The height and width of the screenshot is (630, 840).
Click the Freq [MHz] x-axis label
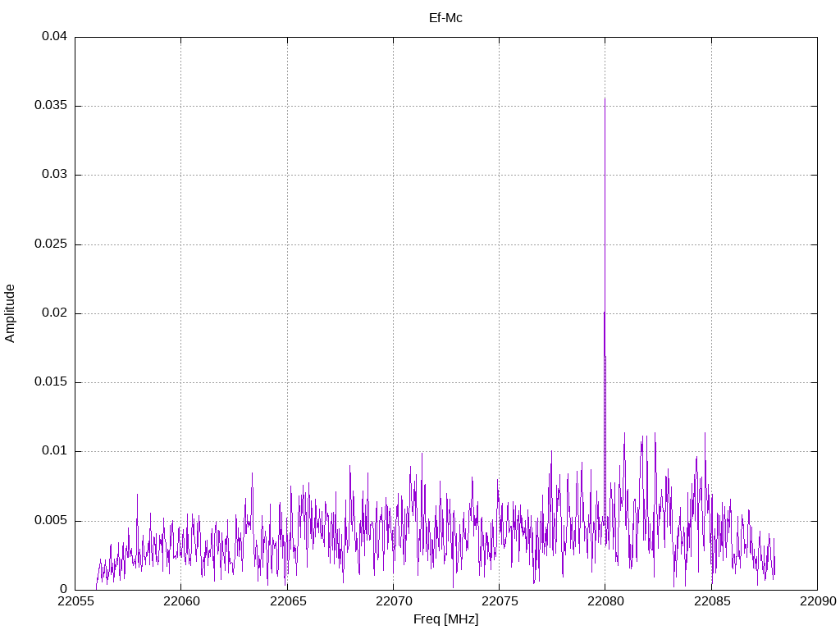click(445, 619)
